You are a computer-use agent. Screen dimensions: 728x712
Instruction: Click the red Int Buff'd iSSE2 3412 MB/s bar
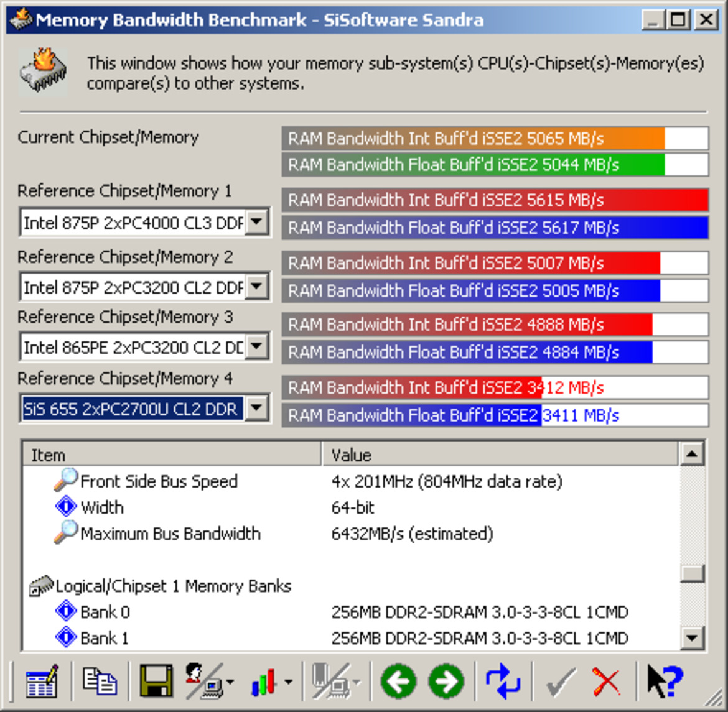(495, 387)
